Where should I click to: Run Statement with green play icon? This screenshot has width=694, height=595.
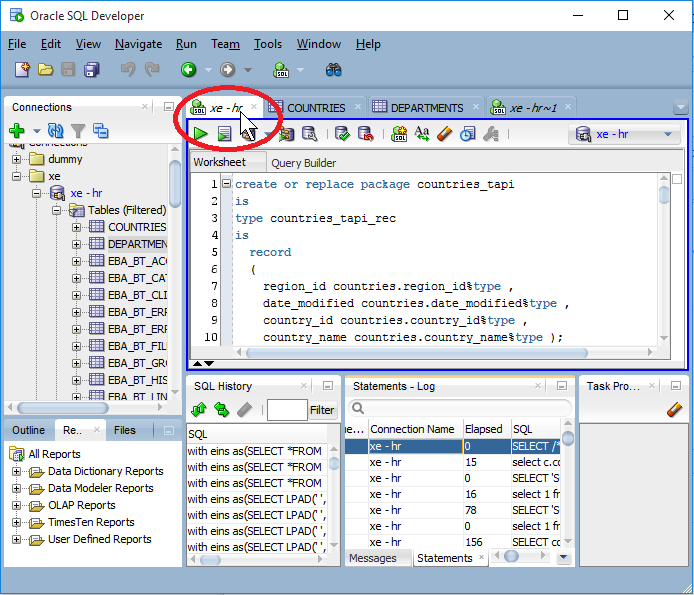point(200,133)
